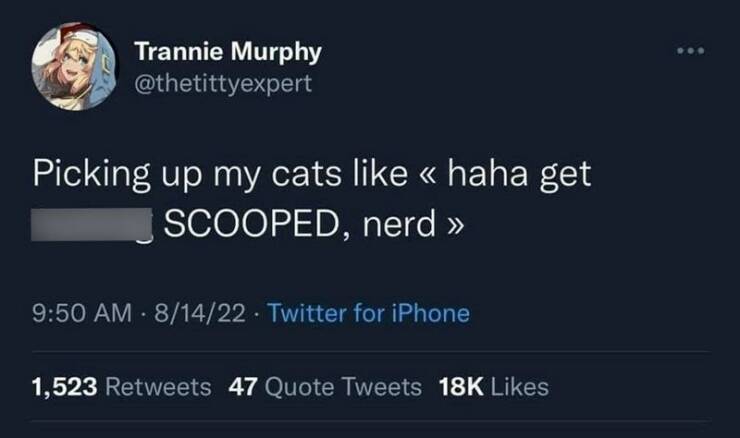The height and width of the screenshot is (438, 740).
Task: Open the Quote Tweets list label
Action: 343,387
